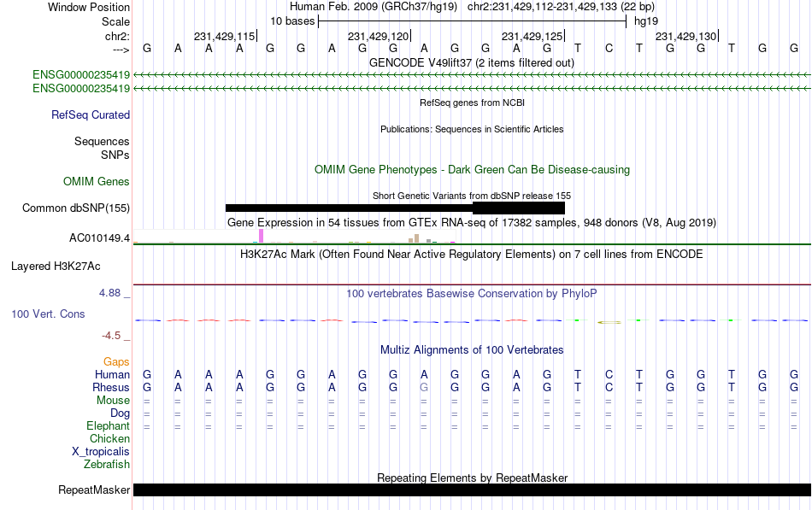Click the hg19 label beside the scale bar
Viewport: 812px width, 510px height.
tap(646, 21)
